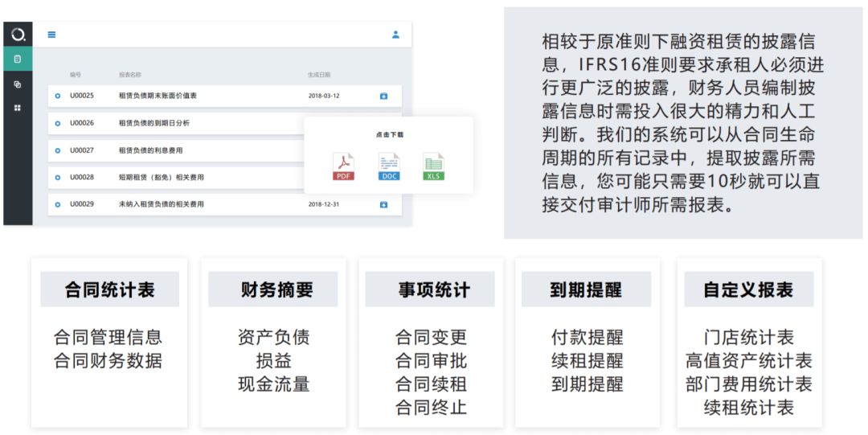Open the hamburger menu in the top bar
The image size is (868, 435).
tap(51, 35)
